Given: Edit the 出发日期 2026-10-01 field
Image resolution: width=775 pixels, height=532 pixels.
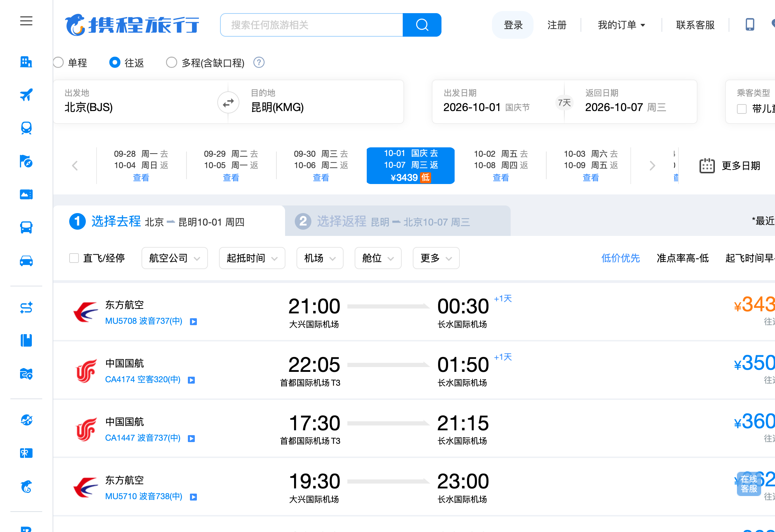Looking at the screenshot, I should [486, 107].
